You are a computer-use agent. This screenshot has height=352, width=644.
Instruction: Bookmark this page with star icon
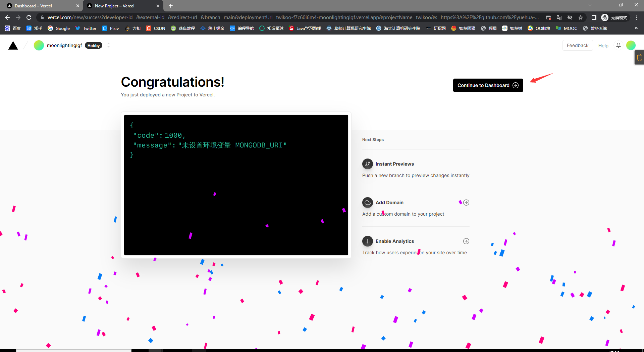(581, 17)
